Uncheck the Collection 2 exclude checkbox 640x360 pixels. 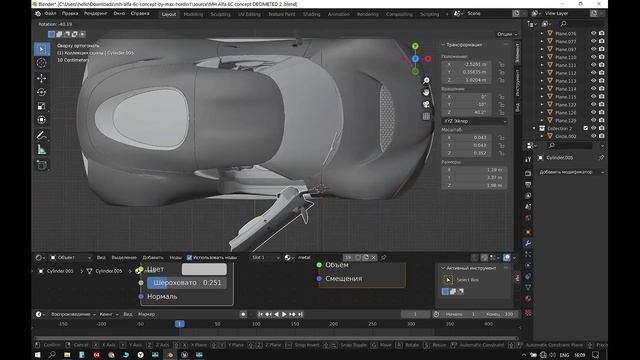tap(586, 128)
